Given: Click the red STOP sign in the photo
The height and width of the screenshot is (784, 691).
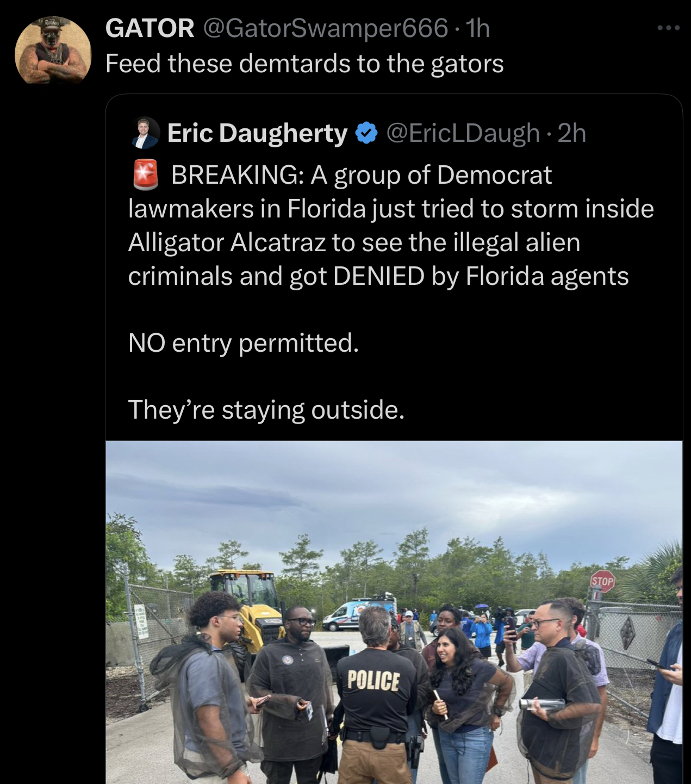Looking at the screenshot, I should pos(602,581).
